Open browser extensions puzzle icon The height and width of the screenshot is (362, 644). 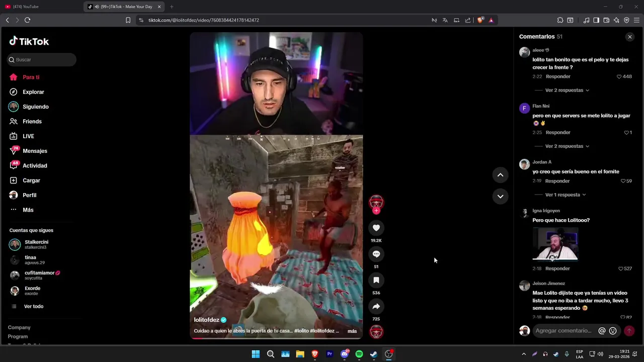click(x=560, y=20)
